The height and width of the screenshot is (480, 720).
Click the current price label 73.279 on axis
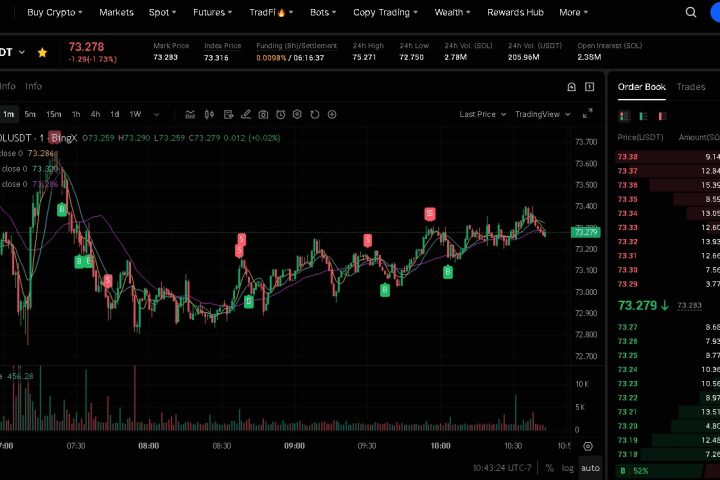(585, 232)
